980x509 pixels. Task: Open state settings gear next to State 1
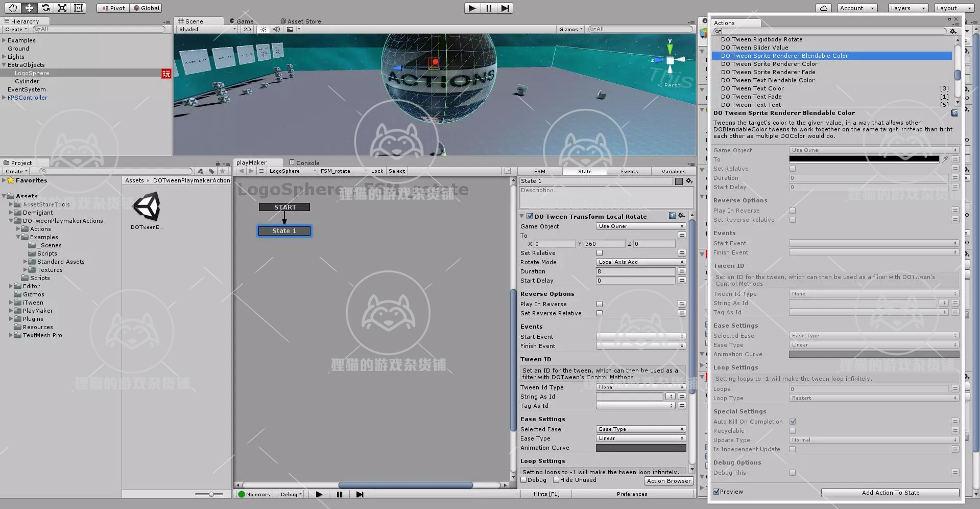pyautogui.click(x=689, y=181)
